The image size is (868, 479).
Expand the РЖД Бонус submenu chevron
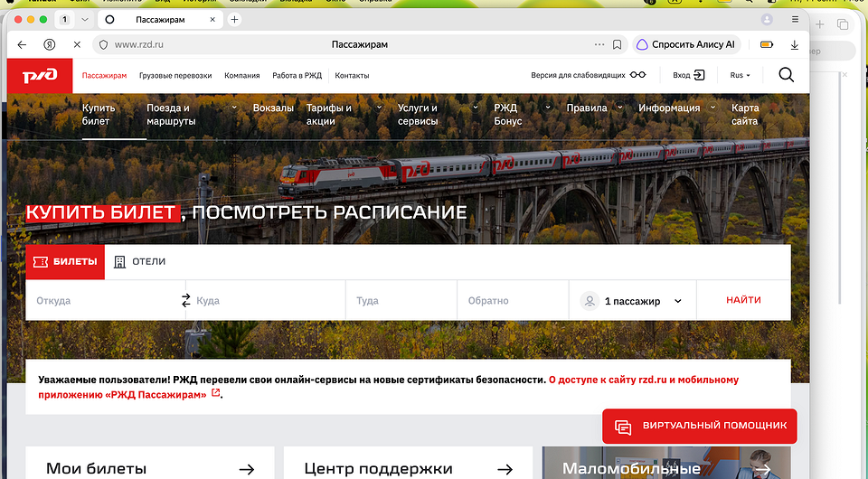[x=548, y=108]
